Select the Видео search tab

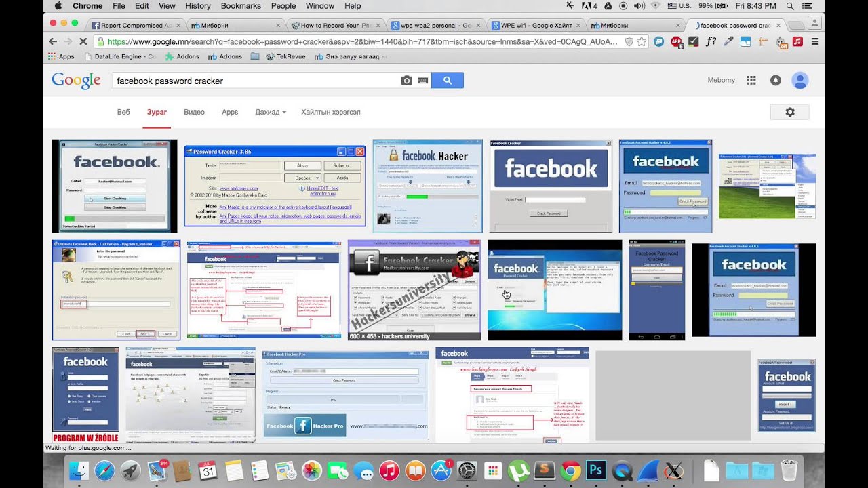coord(194,112)
